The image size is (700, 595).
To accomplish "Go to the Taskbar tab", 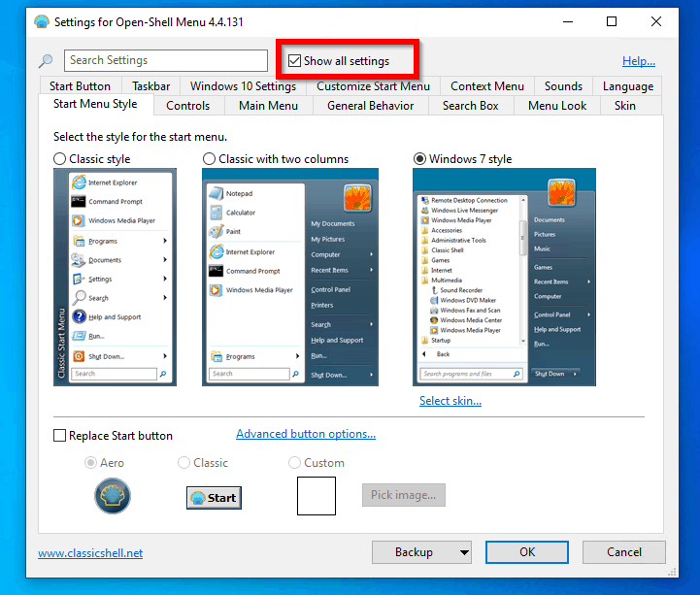I will click(x=150, y=86).
